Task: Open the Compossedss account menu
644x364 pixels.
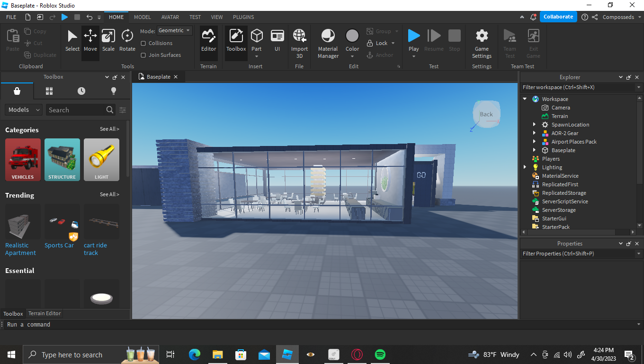Action: click(621, 17)
